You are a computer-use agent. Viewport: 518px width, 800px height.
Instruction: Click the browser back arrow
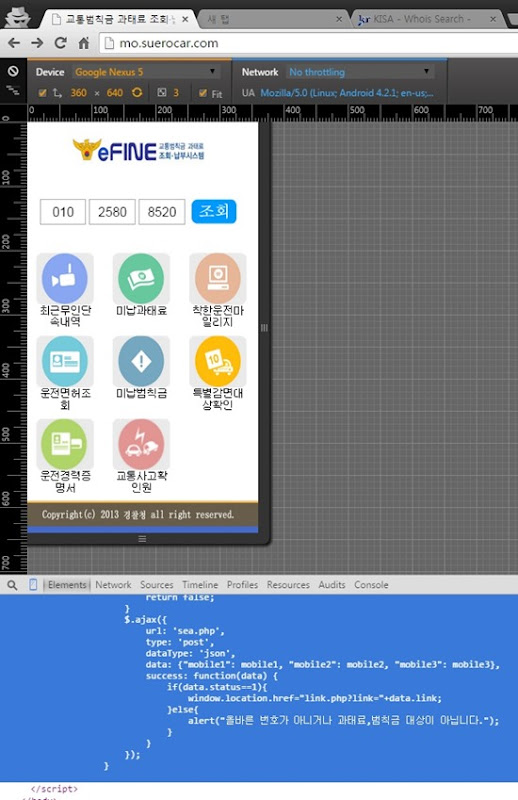pos(14,43)
